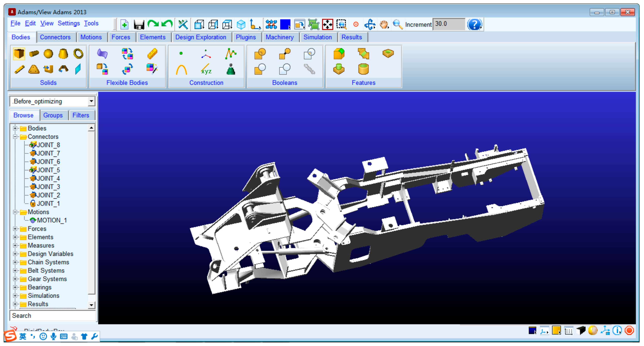Click the Sphere solid icon
Viewport: 644px width, 346px height.
tap(48, 53)
